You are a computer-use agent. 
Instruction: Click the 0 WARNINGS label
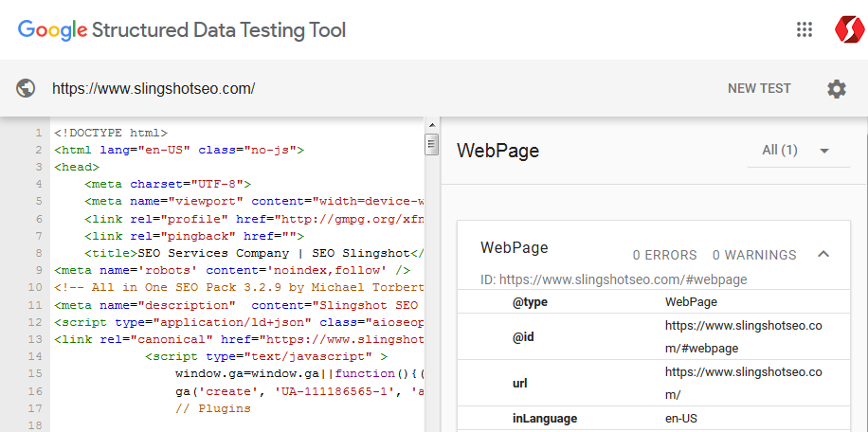click(x=754, y=255)
